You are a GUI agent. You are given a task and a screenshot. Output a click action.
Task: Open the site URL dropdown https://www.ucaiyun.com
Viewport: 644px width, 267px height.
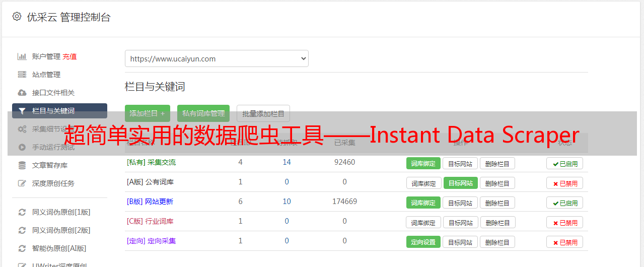217,58
